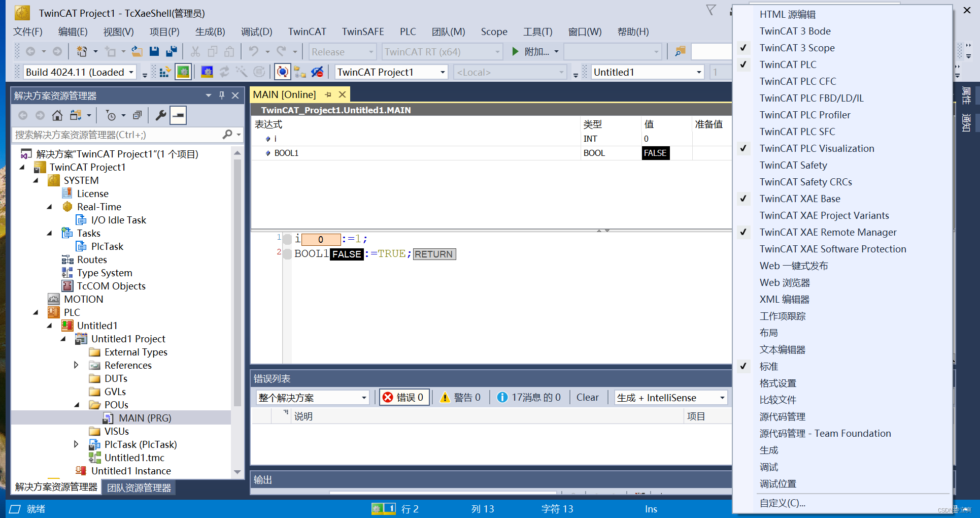The image size is (980, 518).
Task: Pin the MAIN [Online] tab
Action: [328, 94]
